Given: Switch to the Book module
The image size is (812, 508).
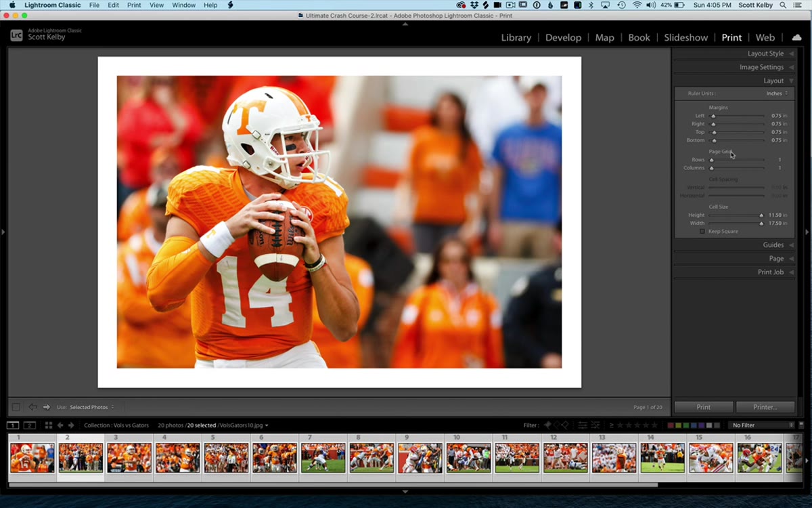Looking at the screenshot, I should tap(639, 37).
